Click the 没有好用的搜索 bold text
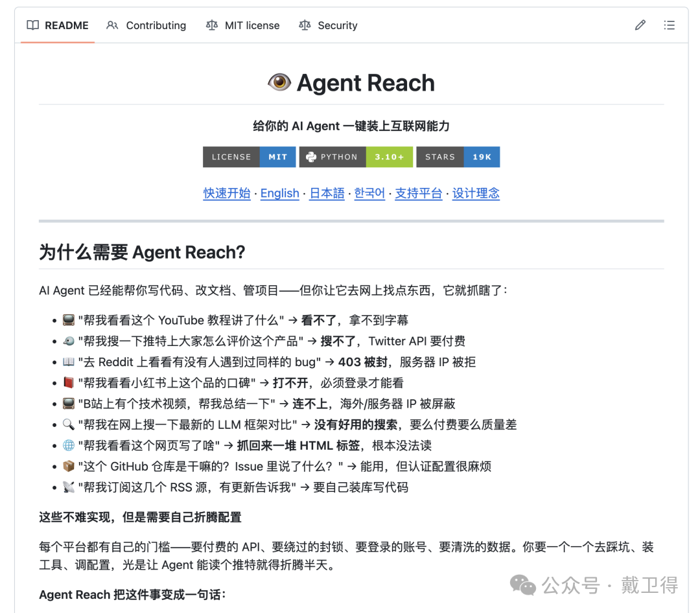 356,424
